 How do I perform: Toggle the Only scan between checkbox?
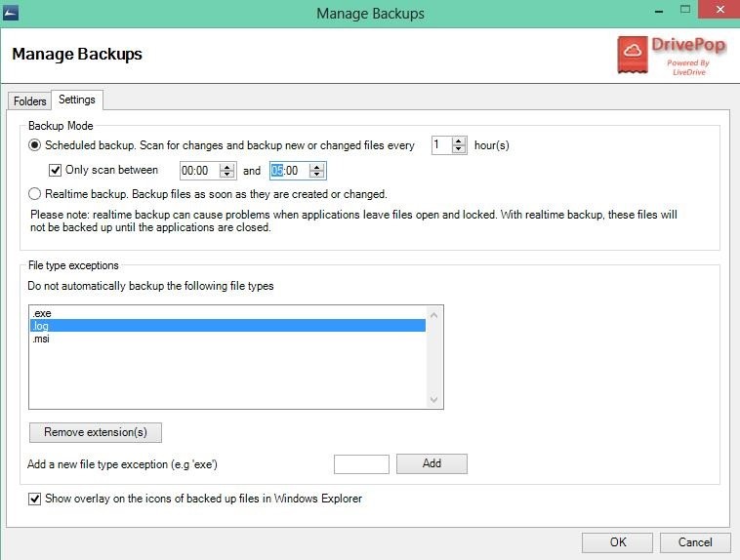point(56,170)
